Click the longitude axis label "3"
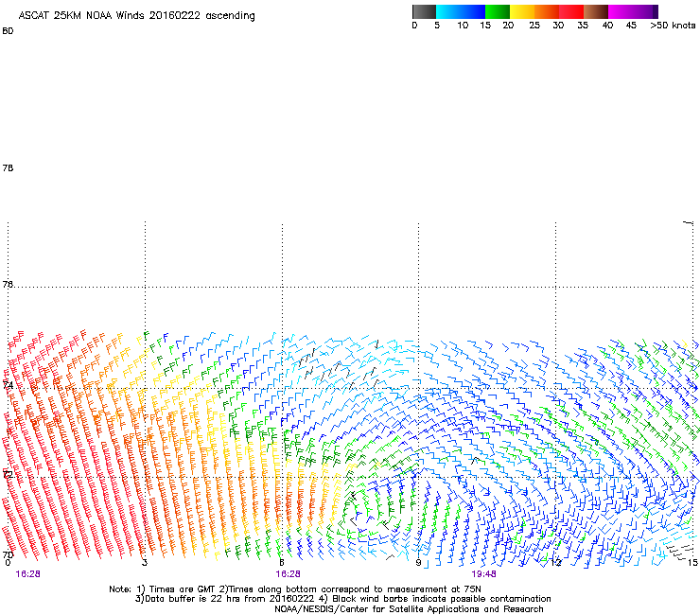The width and height of the screenshot is (700, 615). pyautogui.click(x=145, y=563)
